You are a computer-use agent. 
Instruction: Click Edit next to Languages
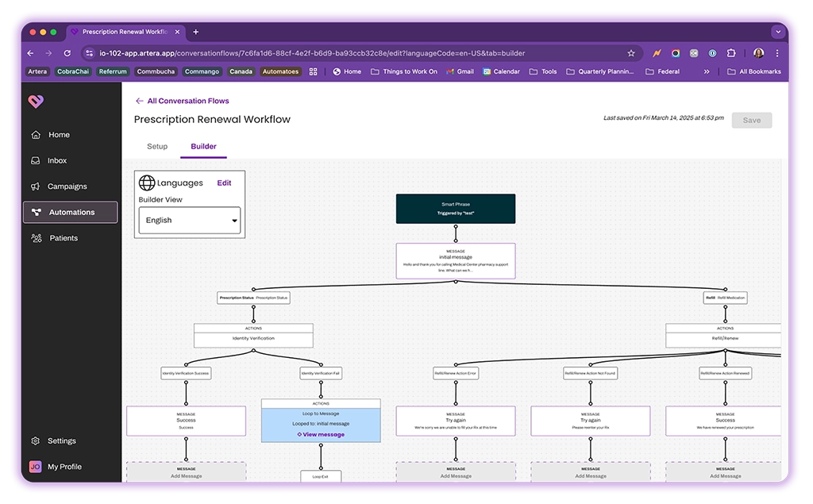coord(224,183)
